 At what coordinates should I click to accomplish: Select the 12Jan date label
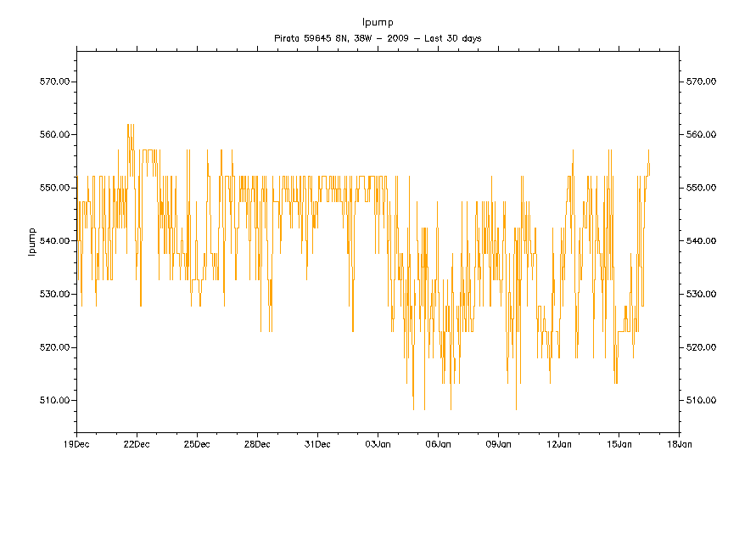click(558, 443)
